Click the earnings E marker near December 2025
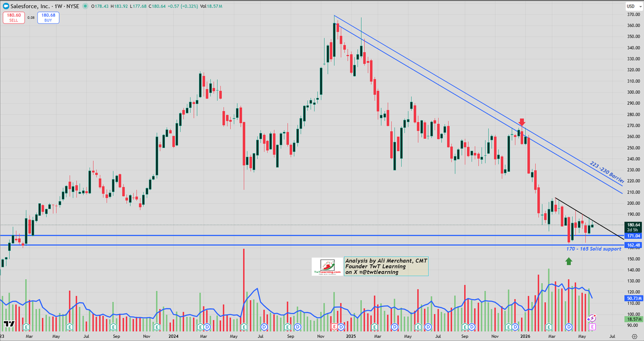The width and height of the screenshot is (644, 341). pos(508,327)
